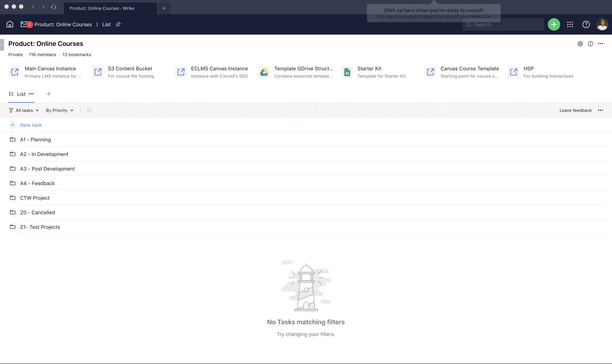Open toolbar more options beside Leave feedback
This screenshot has height=364, width=612.
click(x=601, y=110)
